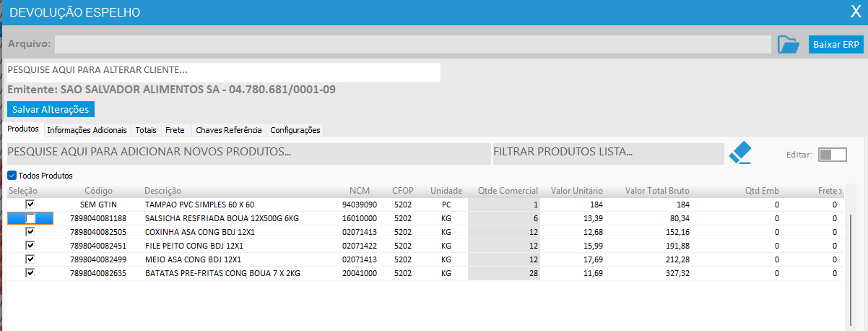Go to Chaves Referência tab
The height and width of the screenshot is (331, 868).
click(x=228, y=131)
